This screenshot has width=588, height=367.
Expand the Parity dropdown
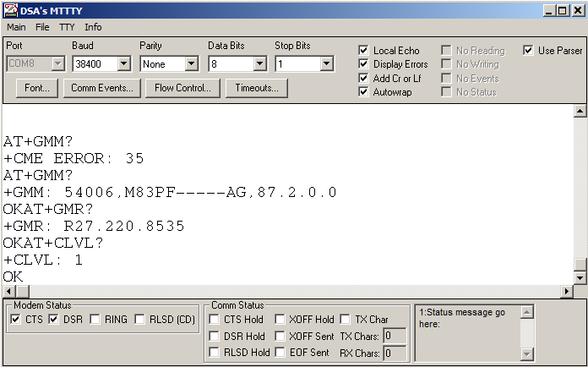pos(191,63)
